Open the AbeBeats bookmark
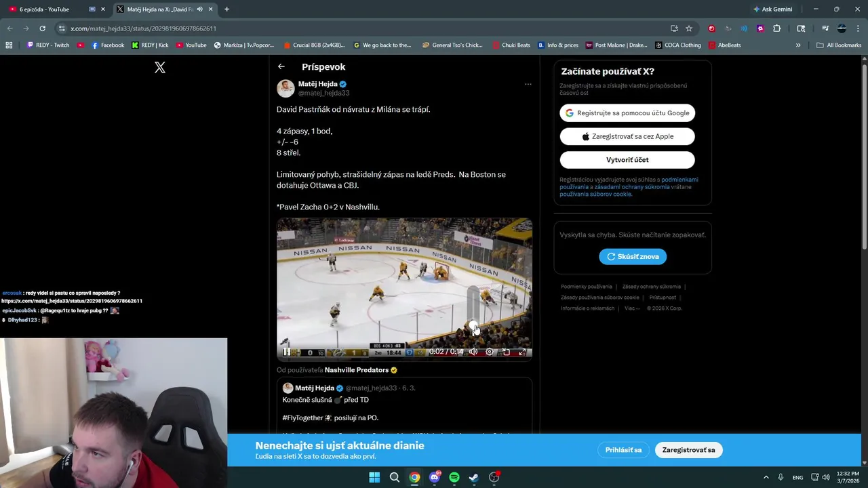The height and width of the screenshot is (488, 868). coord(724,45)
